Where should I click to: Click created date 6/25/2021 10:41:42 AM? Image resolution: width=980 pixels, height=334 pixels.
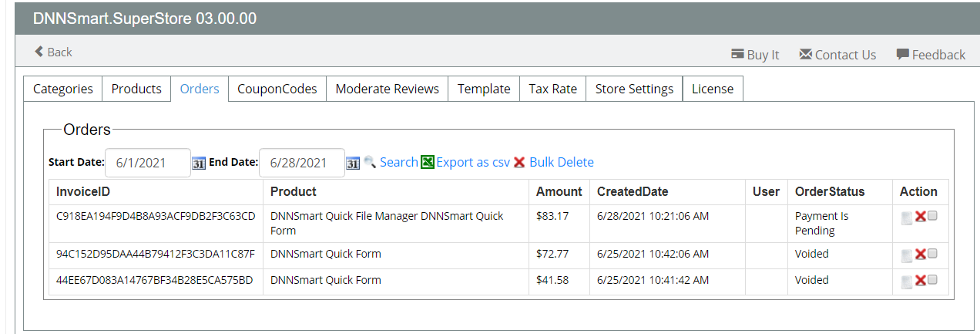click(653, 279)
